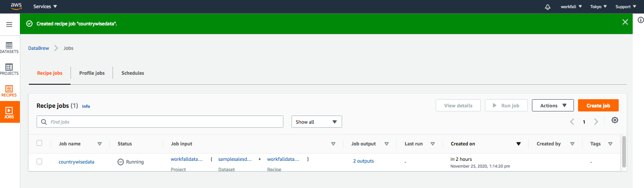Switch to the Recipe jobs tab
Screen dimensions: 644x188
(50, 73)
